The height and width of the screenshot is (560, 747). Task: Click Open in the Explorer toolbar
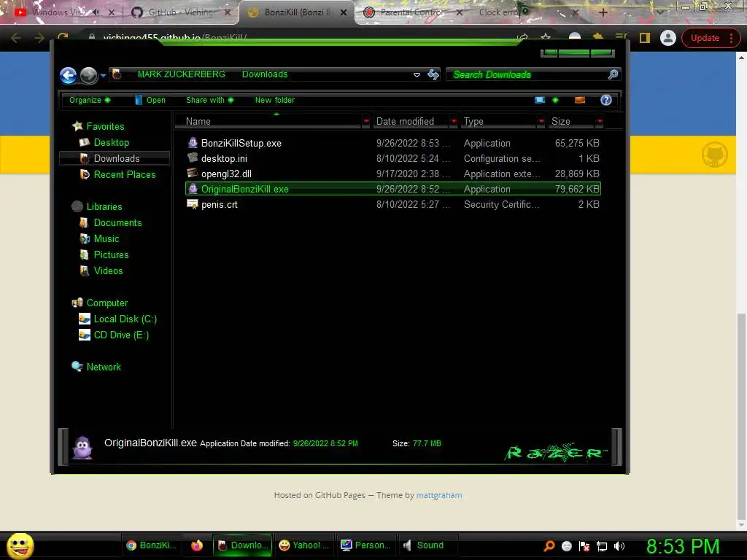[x=150, y=100]
